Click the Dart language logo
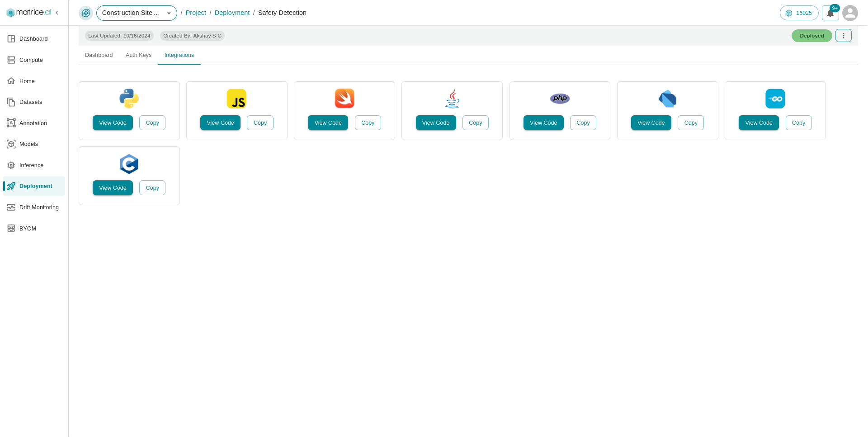Viewport: 868px width, 437px height. pos(667,99)
